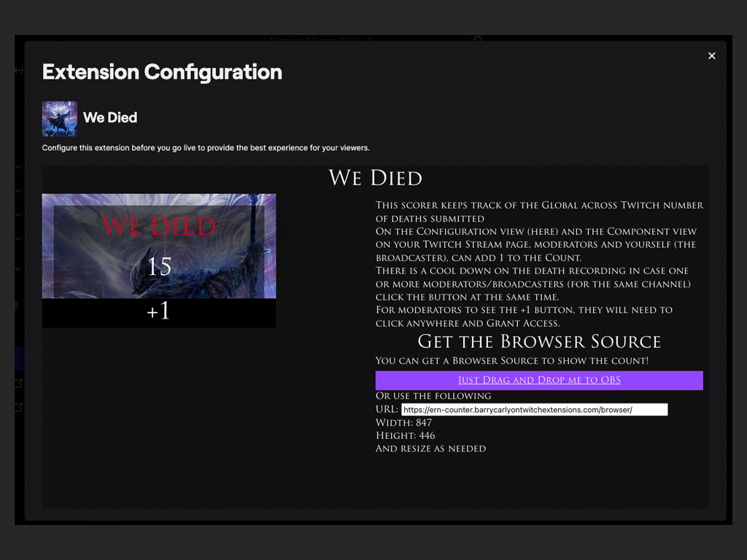Click the collapse sidebar arrow icon
Viewport: 747px width, 560px height.
tap(19, 71)
